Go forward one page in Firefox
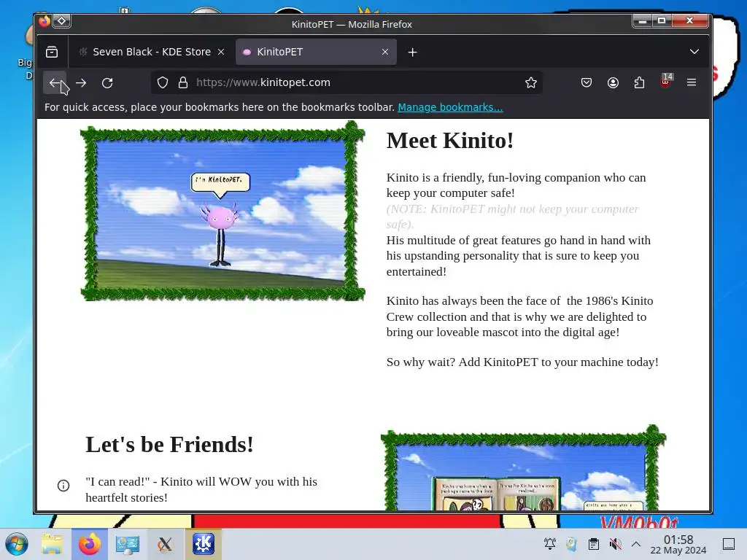Screen dimensions: 747x560 (x=81, y=83)
